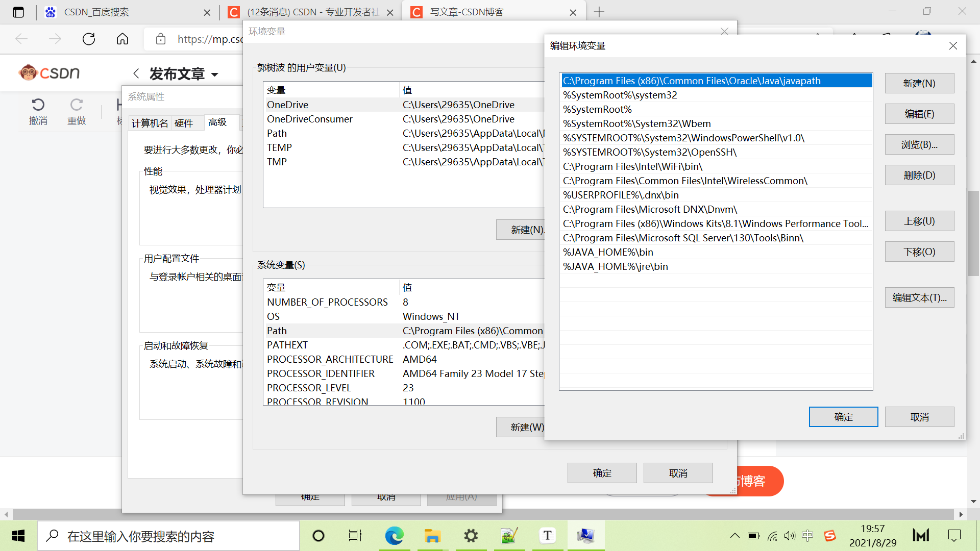The image size is (980, 551).
Task: Show hidden system tray icons
Action: pos(734,536)
